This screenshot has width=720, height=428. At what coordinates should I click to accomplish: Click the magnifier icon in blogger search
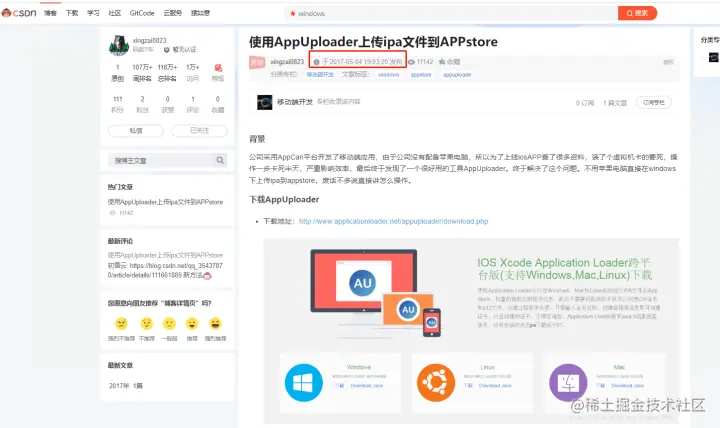220,160
